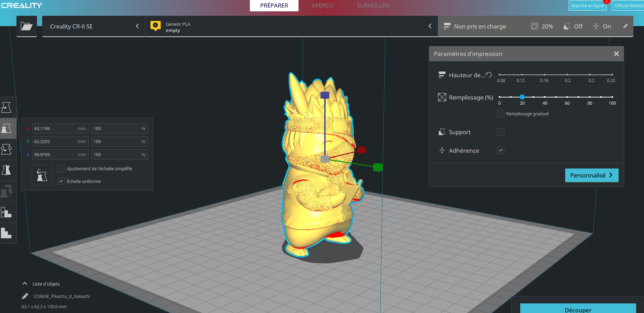Screen dimensions: 644x313
Task: Click the infill 20% icon in header
Action: pos(535,26)
